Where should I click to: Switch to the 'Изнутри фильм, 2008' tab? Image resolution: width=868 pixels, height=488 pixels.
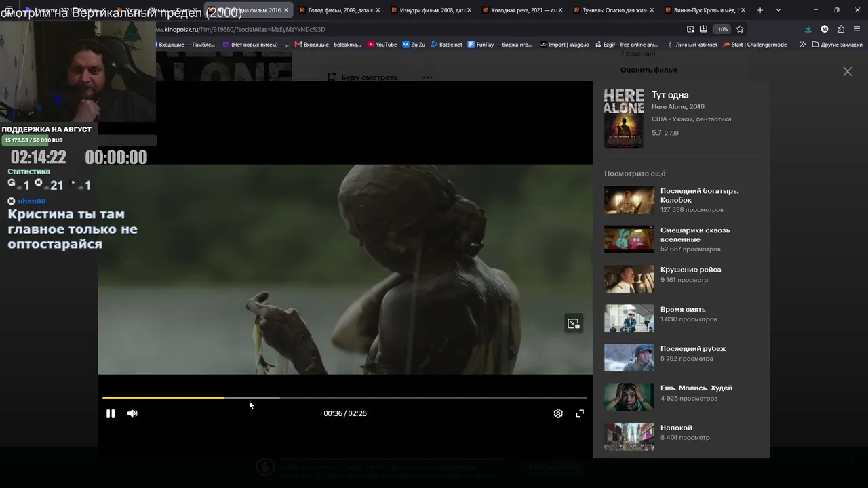[x=431, y=10]
